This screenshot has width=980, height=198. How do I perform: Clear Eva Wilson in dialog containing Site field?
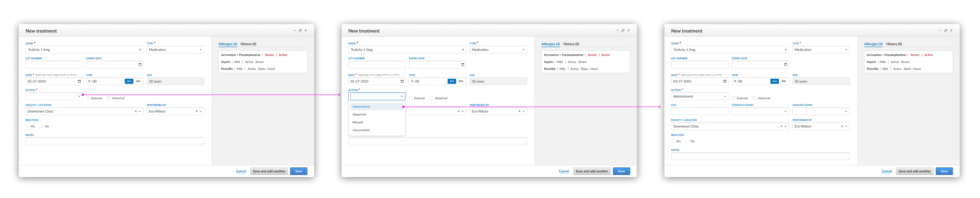coord(842,126)
